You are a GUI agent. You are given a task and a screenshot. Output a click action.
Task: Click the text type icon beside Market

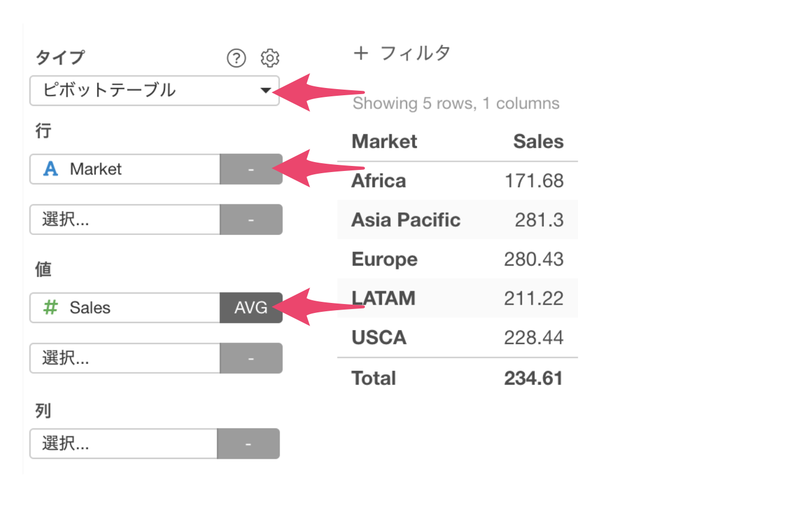[x=51, y=169]
